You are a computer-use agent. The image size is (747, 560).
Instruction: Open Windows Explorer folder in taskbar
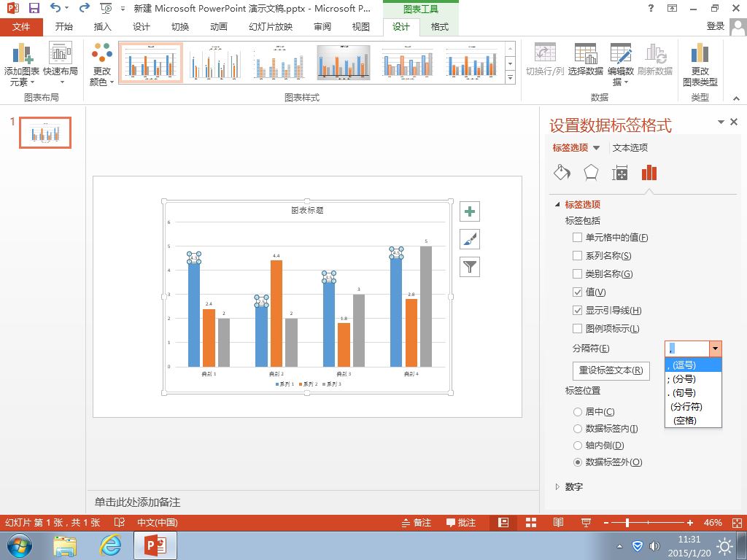[65, 545]
